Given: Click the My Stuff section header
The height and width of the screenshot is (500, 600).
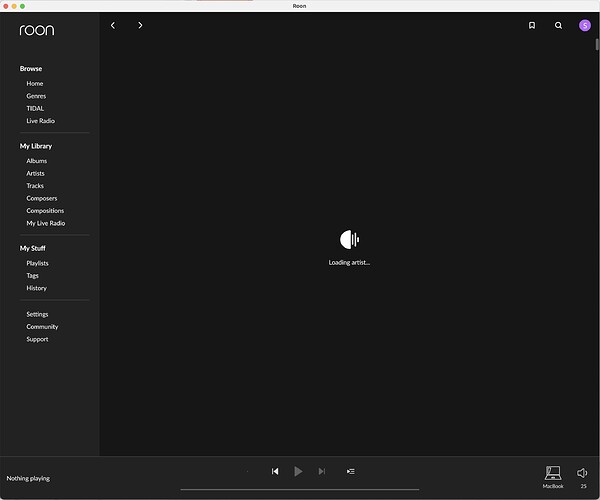Looking at the screenshot, I should pyautogui.click(x=33, y=248).
